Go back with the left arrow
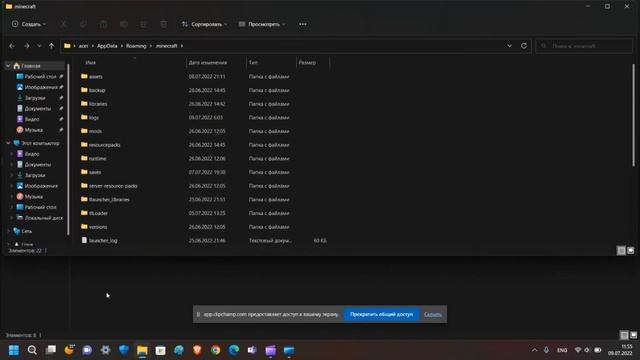 pos(12,46)
